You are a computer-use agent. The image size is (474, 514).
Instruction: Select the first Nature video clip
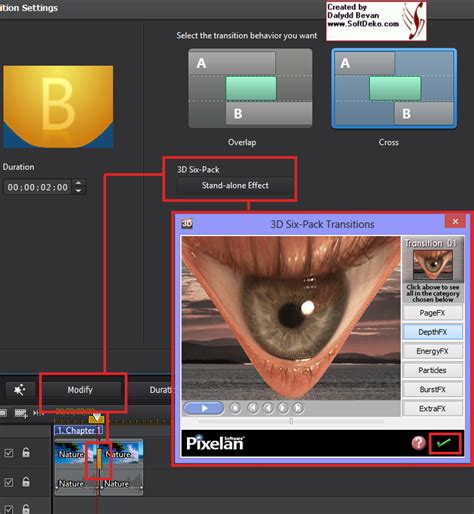coord(75,454)
